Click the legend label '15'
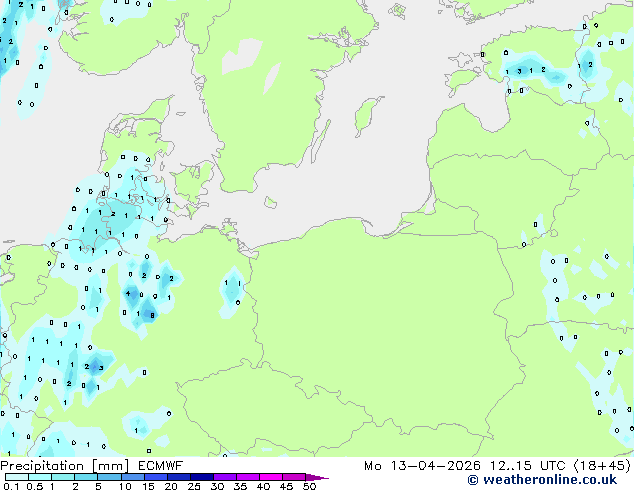 [148, 486]
